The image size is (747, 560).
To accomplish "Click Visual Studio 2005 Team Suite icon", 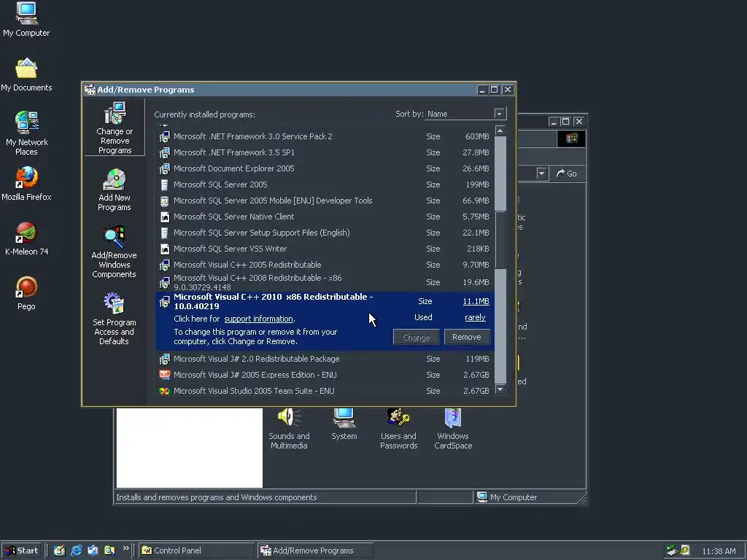I will [x=164, y=391].
